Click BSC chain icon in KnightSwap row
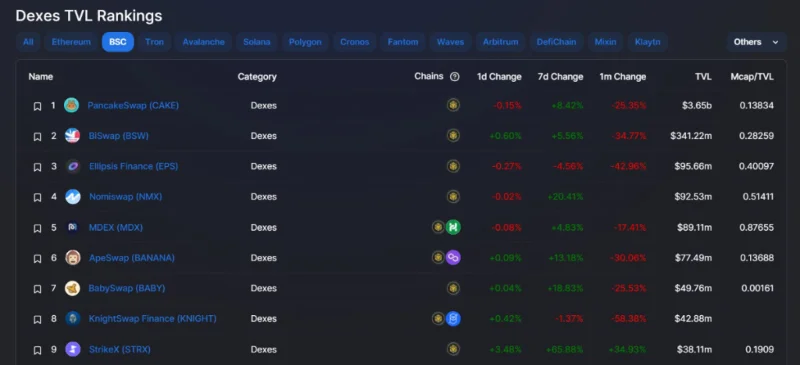This screenshot has width=800, height=365. coord(438,319)
